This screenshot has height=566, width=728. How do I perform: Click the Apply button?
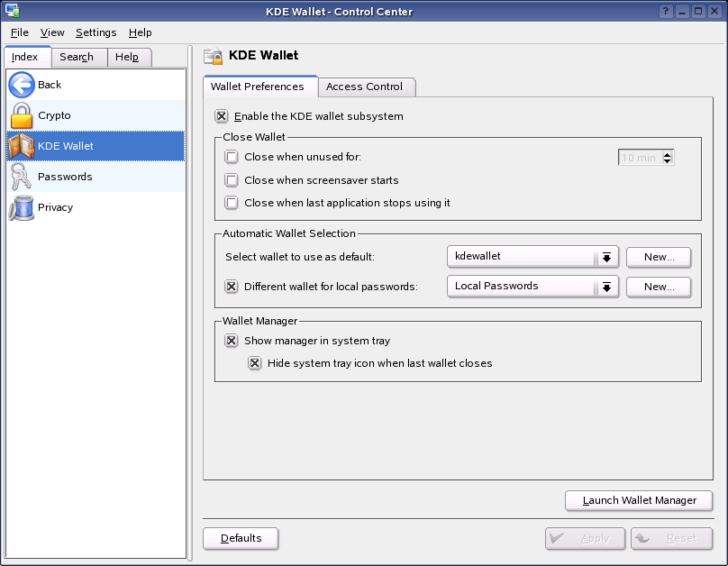point(585,538)
